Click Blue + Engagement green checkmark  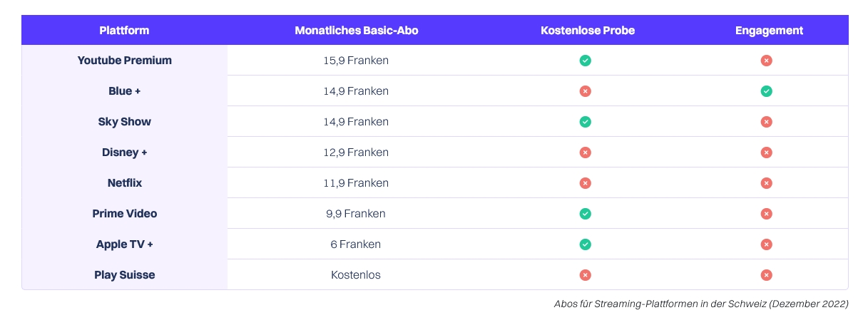click(x=766, y=91)
